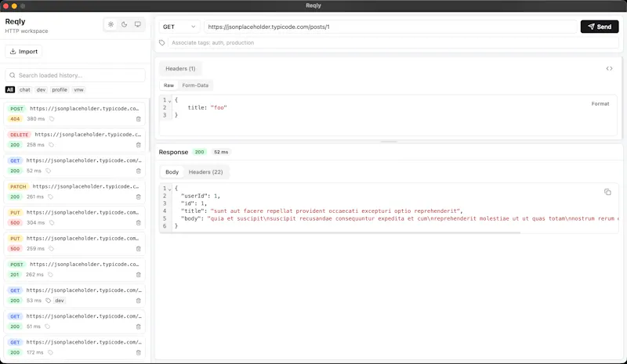Select the Raw body mode

coord(169,85)
